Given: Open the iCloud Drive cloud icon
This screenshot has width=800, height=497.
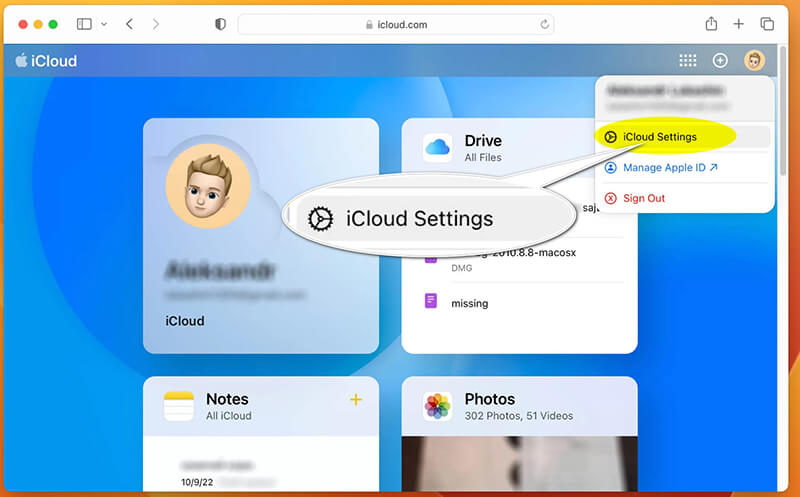Looking at the screenshot, I should pyautogui.click(x=437, y=147).
